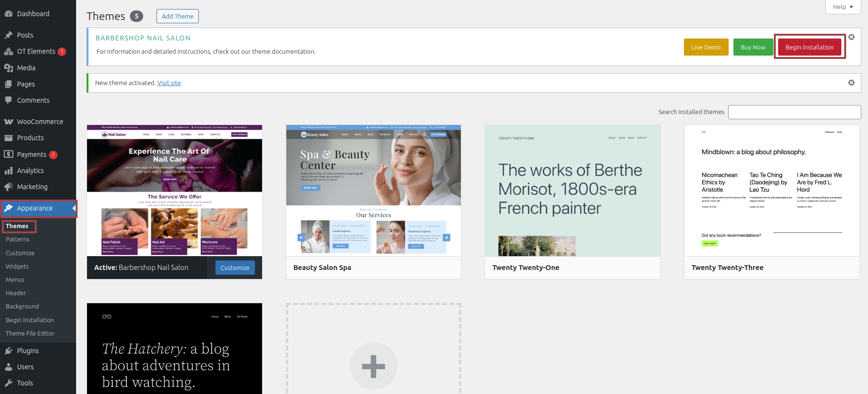This screenshot has height=394, width=868.
Task: Click the Payments dollar icon
Action: [9, 154]
